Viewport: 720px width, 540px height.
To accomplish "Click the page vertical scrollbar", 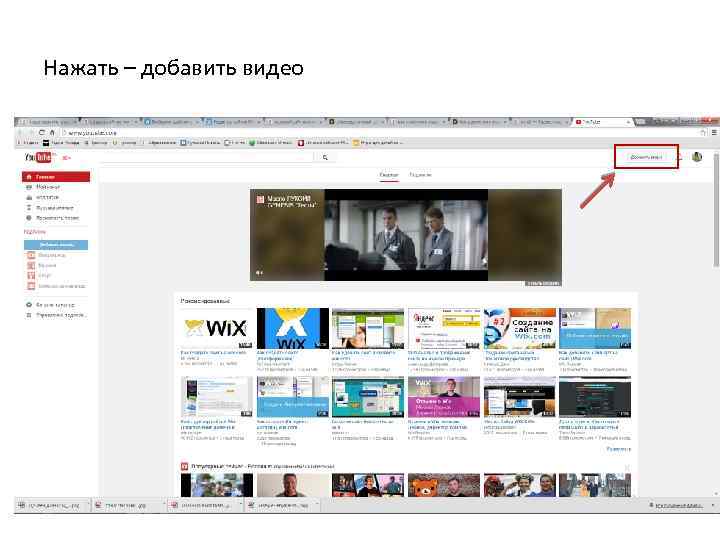I will (x=716, y=209).
